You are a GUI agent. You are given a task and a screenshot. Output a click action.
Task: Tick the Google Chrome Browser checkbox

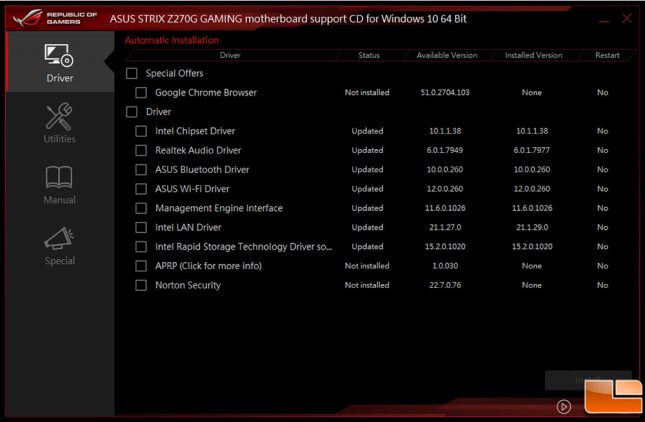pyautogui.click(x=141, y=93)
